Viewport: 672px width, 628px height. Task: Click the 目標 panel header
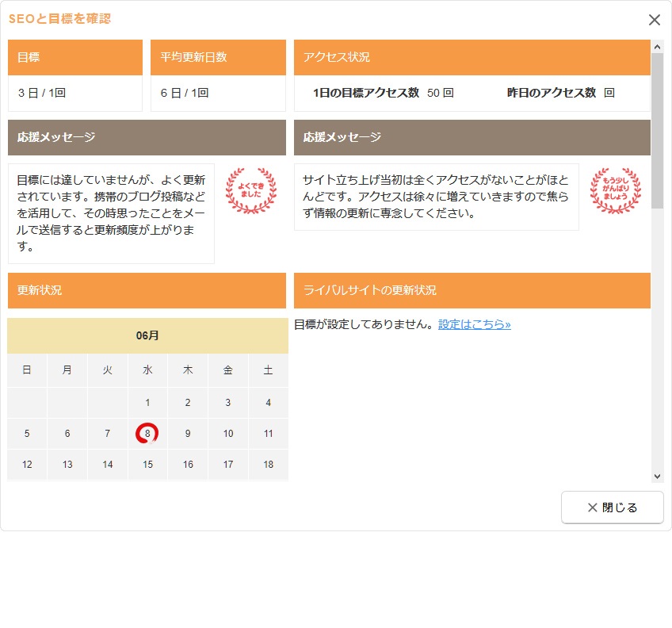[75, 57]
